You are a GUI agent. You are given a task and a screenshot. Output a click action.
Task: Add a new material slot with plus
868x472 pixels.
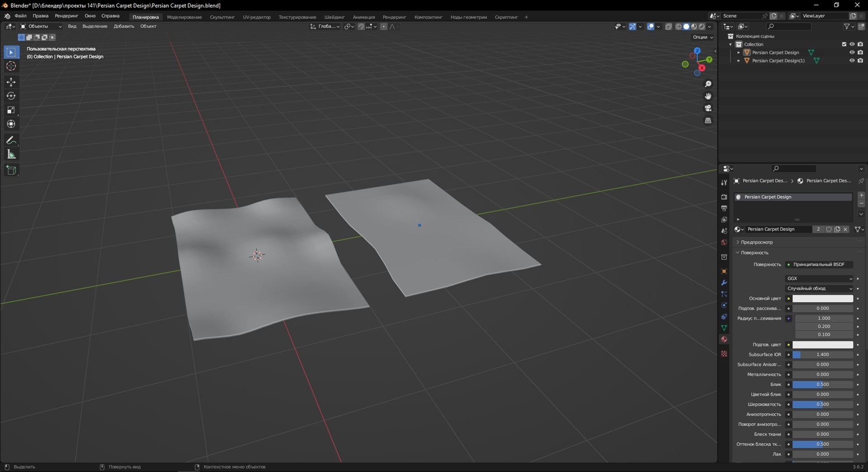tap(861, 195)
